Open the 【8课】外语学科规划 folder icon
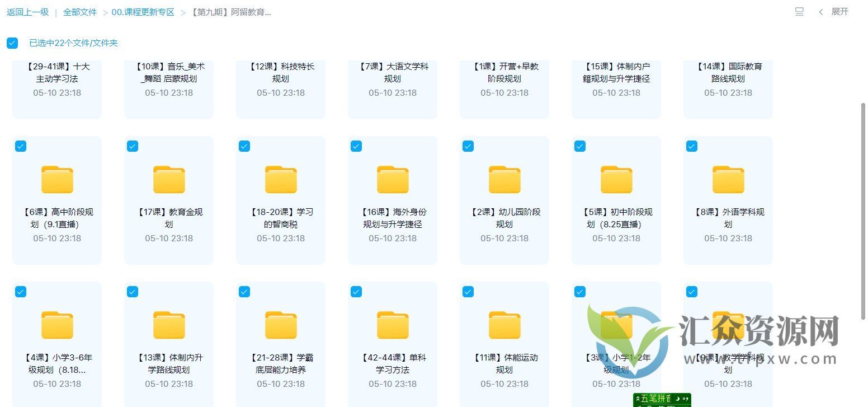The width and height of the screenshot is (868, 407). click(728, 180)
